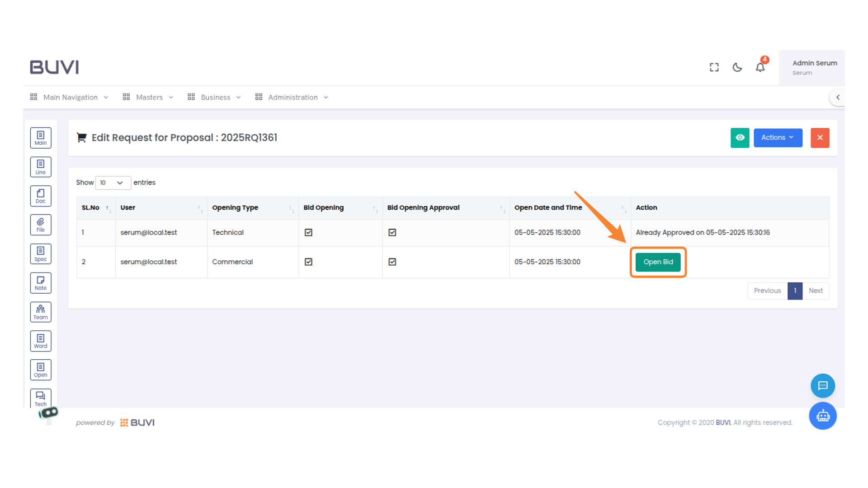Open the Administration menu
The image size is (868, 488).
(292, 97)
